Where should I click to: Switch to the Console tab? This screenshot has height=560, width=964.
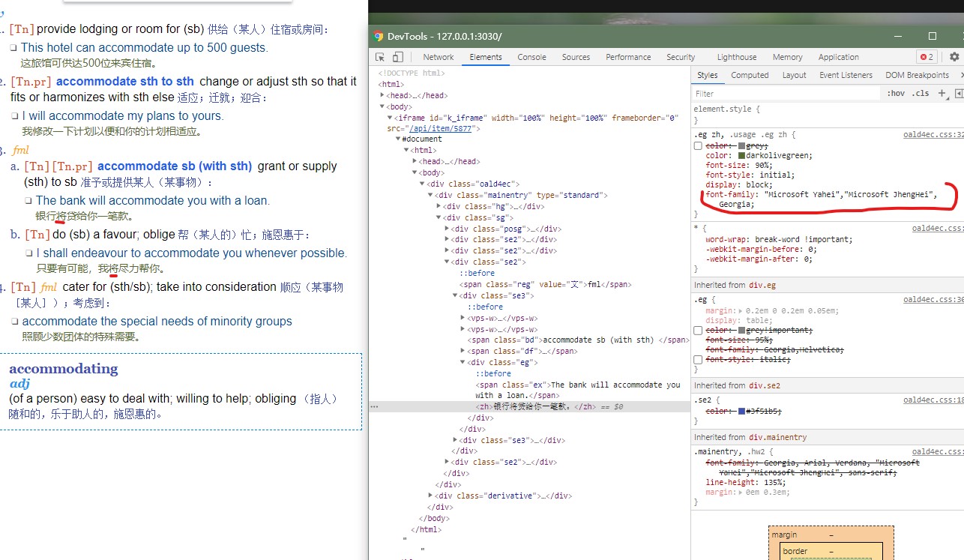click(x=531, y=57)
